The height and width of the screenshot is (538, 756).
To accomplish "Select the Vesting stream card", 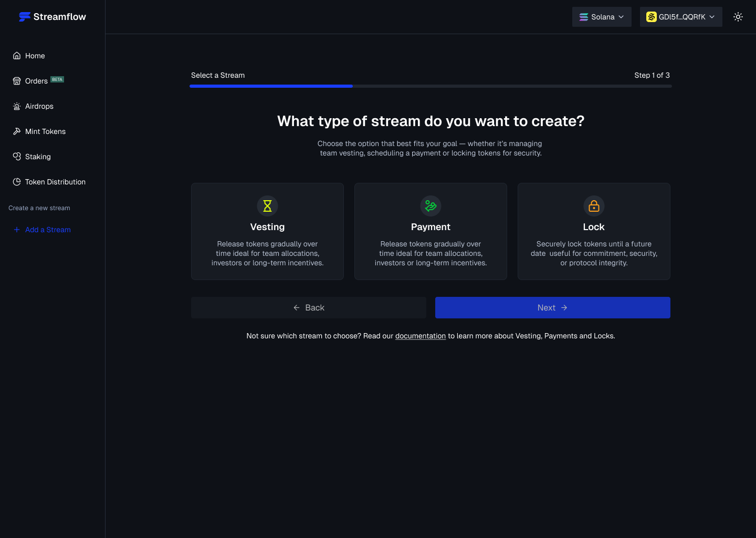I will [x=267, y=231].
